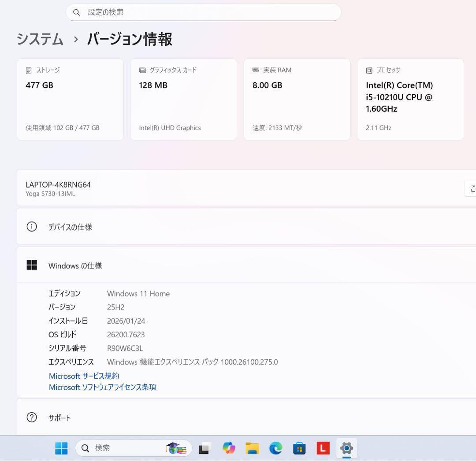Click the info icon next to デバイスの仕様
This screenshot has width=476, height=461.
[31, 226]
